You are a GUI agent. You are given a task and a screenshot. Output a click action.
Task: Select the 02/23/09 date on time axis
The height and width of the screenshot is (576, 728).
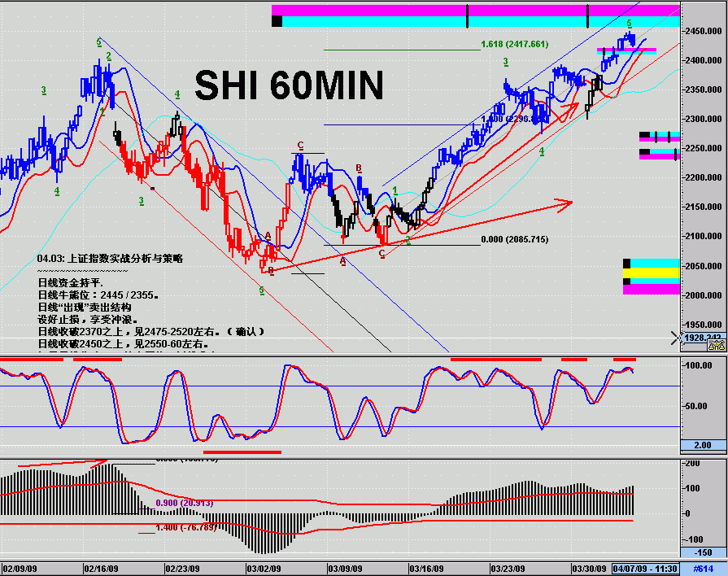[182, 569]
